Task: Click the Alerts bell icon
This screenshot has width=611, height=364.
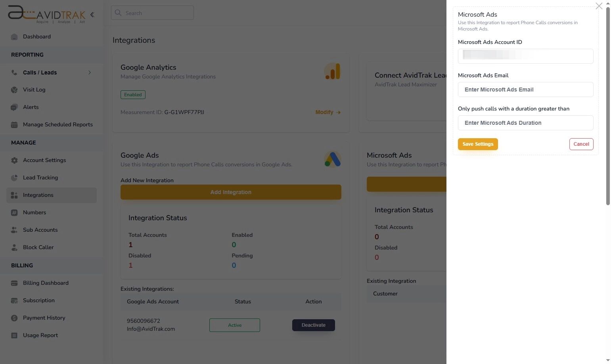Action: (x=14, y=107)
